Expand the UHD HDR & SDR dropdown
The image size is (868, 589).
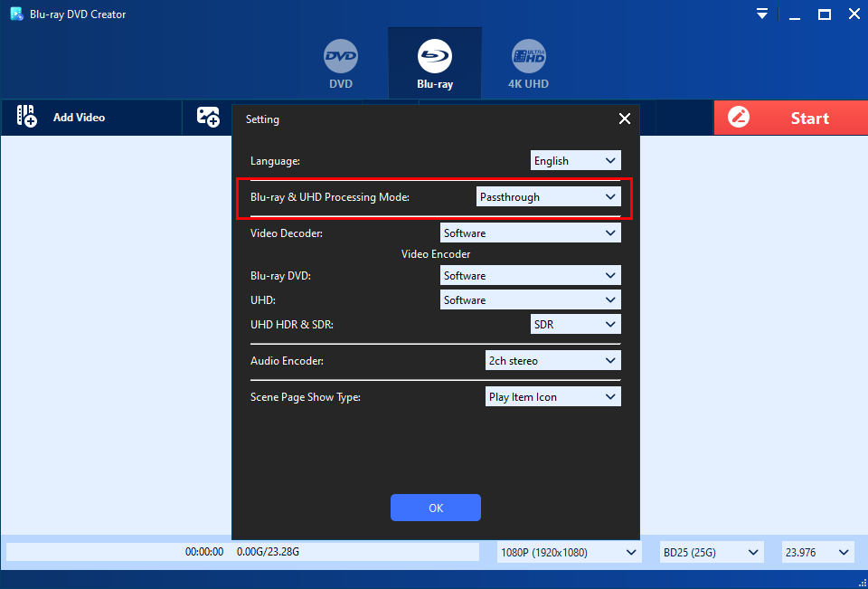click(575, 324)
